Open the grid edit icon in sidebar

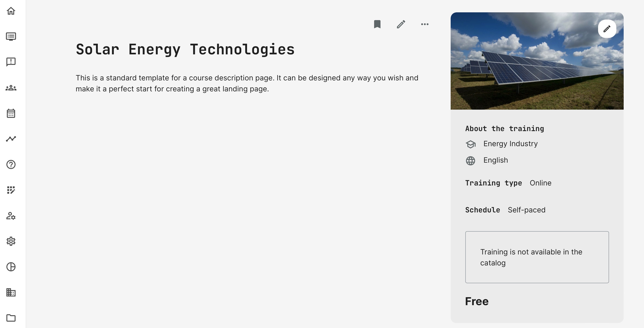[x=11, y=190]
